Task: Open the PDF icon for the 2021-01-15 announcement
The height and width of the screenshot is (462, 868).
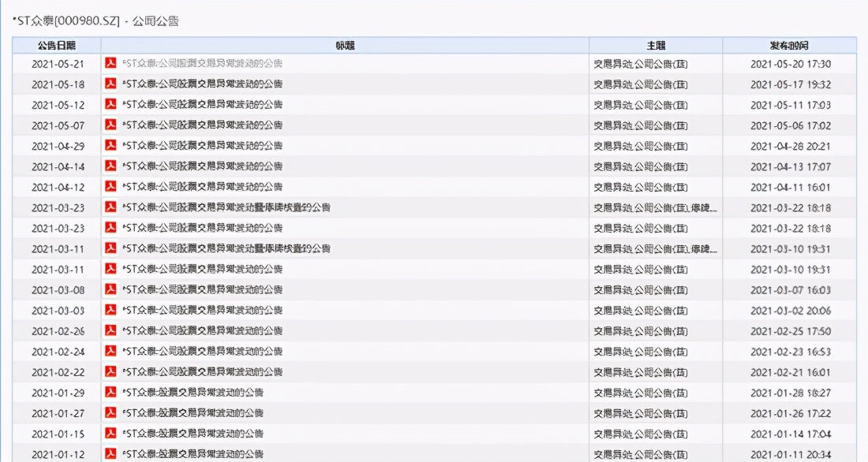Action: (x=111, y=433)
